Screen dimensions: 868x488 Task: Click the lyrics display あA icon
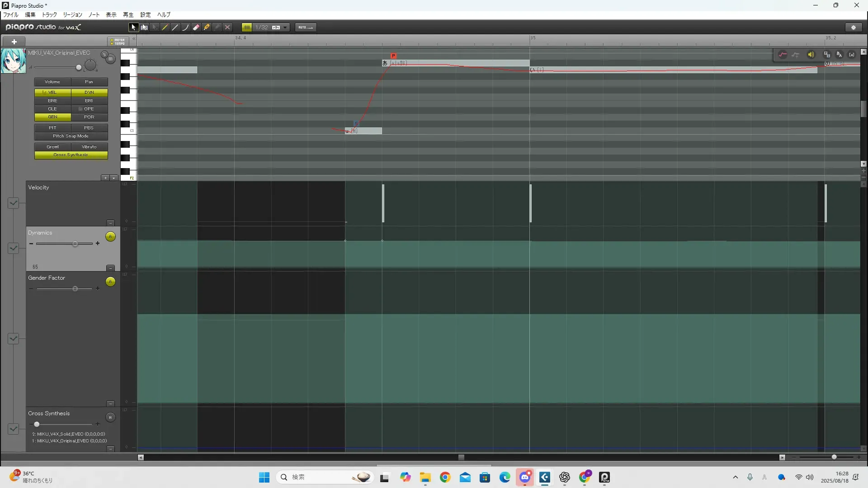click(x=840, y=55)
